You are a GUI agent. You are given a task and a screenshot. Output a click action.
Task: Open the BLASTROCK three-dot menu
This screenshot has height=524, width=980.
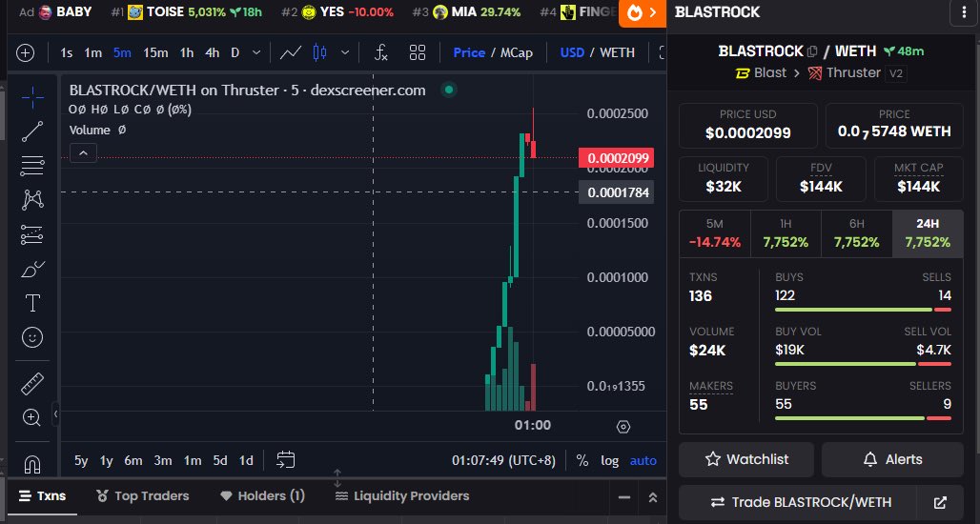coord(963,12)
